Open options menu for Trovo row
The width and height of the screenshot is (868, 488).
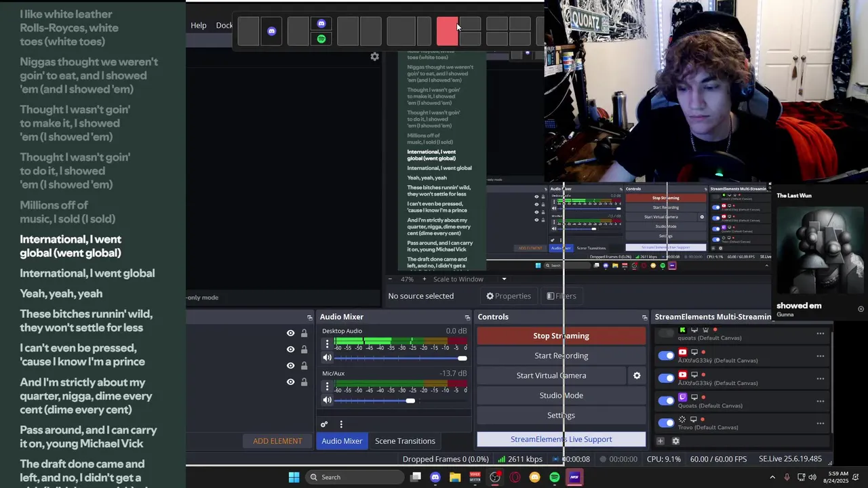(821, 423)
